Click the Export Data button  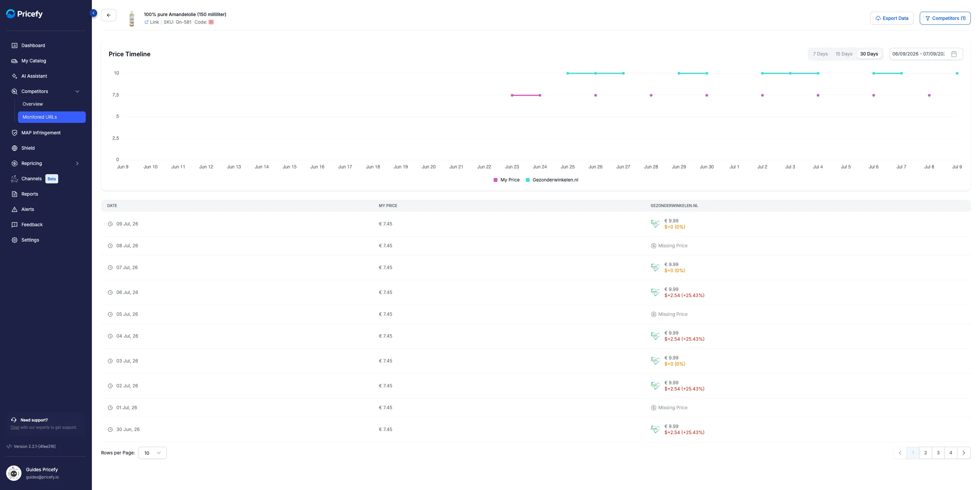[892, 18]
